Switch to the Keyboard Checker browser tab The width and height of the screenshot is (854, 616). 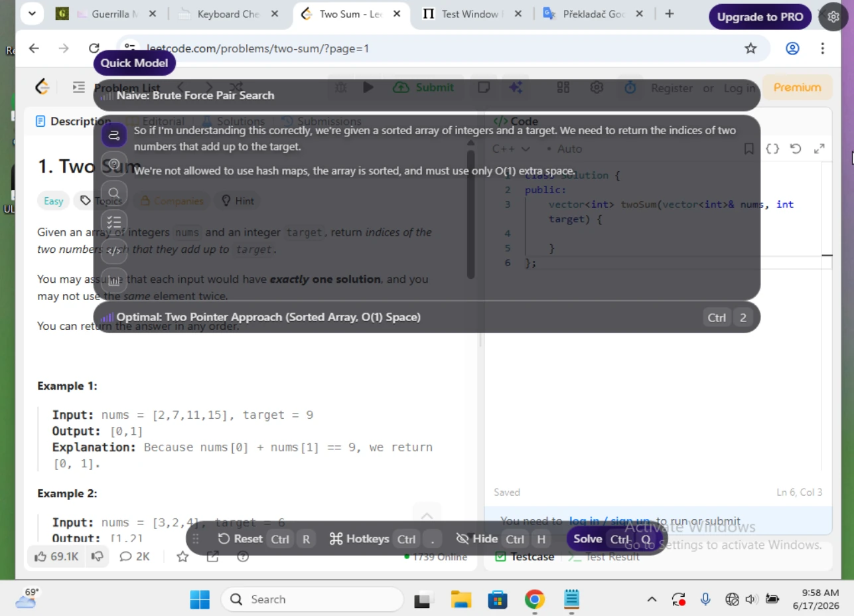point(229,14)
